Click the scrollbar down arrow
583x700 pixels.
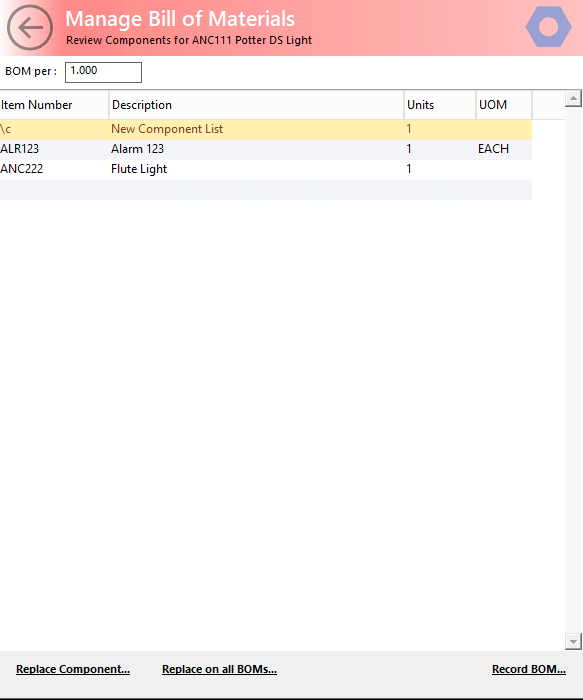pyautogui.click(x=573, y=642)
